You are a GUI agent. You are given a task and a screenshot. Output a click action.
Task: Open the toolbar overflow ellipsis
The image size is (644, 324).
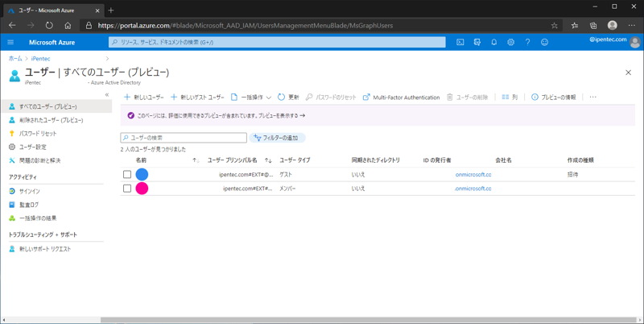point(592,98)
